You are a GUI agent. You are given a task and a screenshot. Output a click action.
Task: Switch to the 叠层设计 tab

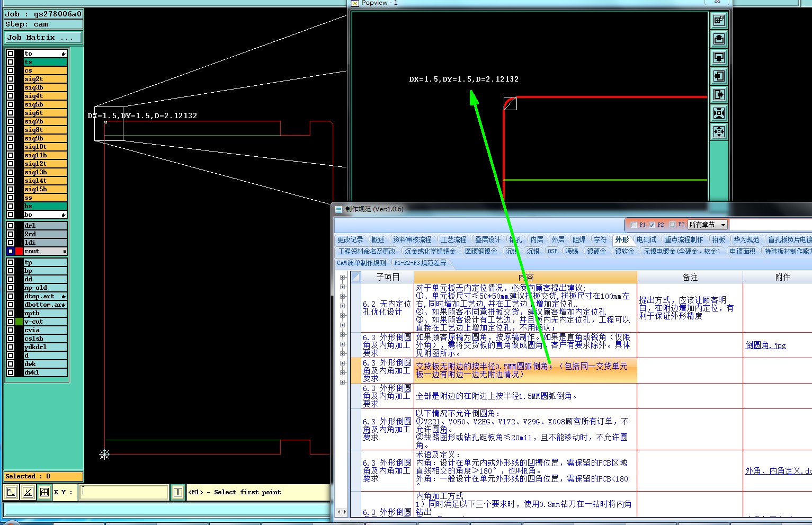point(487,240)
